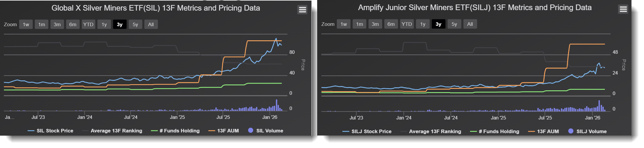Click Jan '26 axis label on SIL chart
644x148 pixels.
coord(270,117)
